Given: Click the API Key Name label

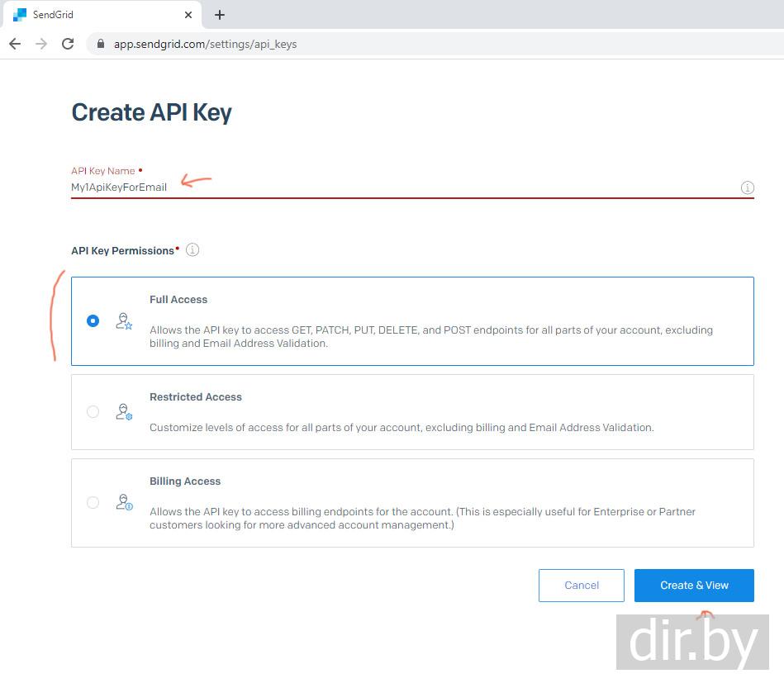Looking at the screenshot, I should tap(103, 171).
